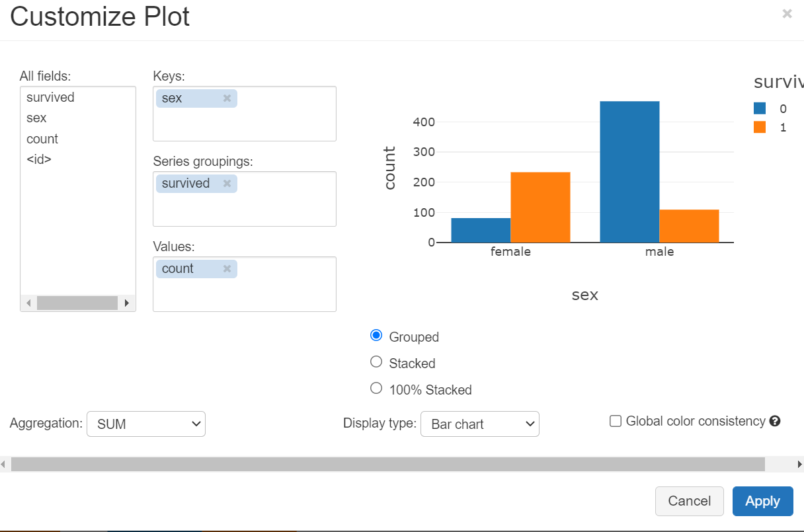The height and width of the screenshot is (532, 804).
Task: Click the All fields horizontal scrollbar thumb
Action: click(77, 303)
